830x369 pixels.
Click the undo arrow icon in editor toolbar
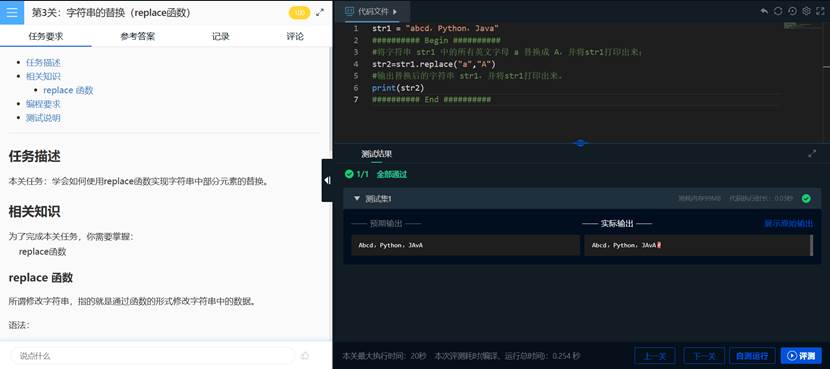point(764,11)
